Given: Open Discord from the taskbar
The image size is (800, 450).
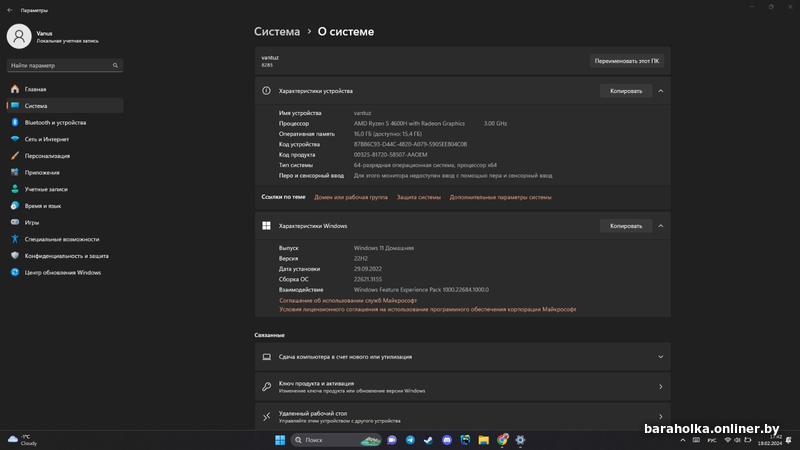Looking at the screenshot, I should [x=447, y=440].
